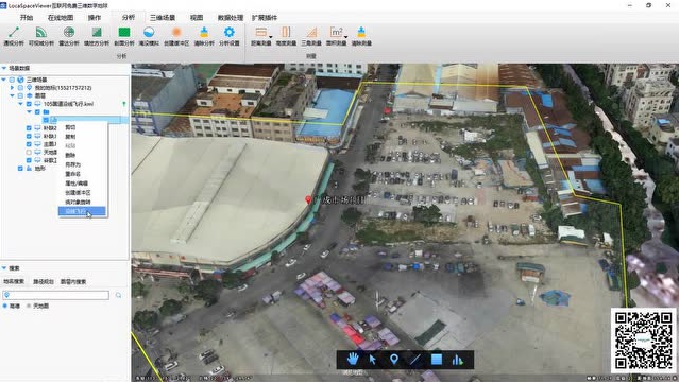Click the search magnifier button
This screenshot has width=679, height=382.
click(x=118, y=295)
